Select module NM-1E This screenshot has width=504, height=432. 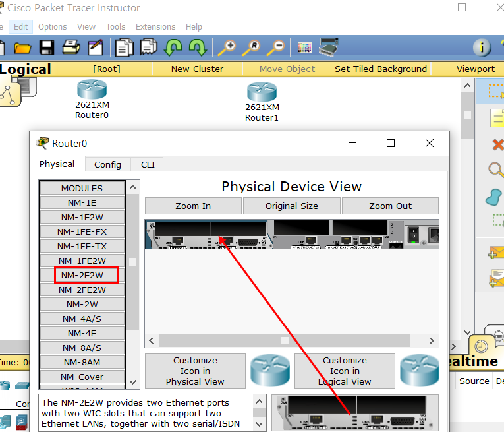click(82, 202)
